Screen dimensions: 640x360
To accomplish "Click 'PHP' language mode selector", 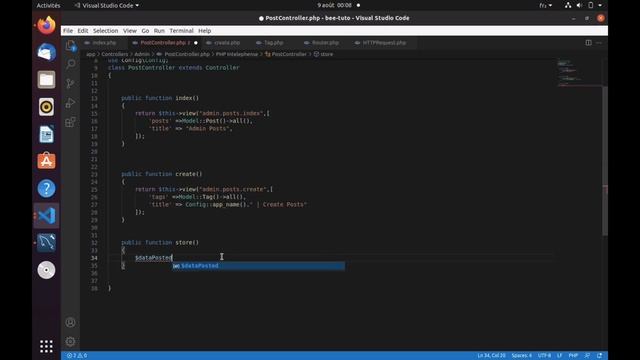I will click(573, 356).
